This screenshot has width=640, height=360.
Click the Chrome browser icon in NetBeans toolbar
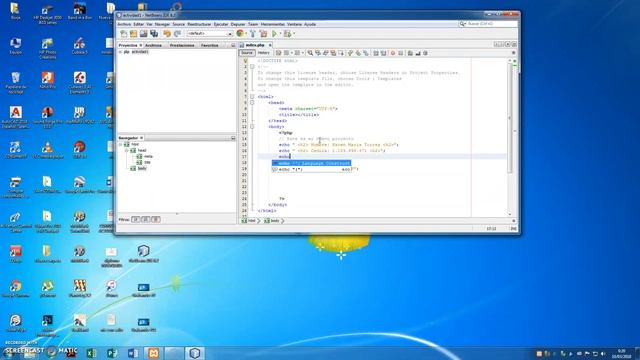click(x=240, y=34)
